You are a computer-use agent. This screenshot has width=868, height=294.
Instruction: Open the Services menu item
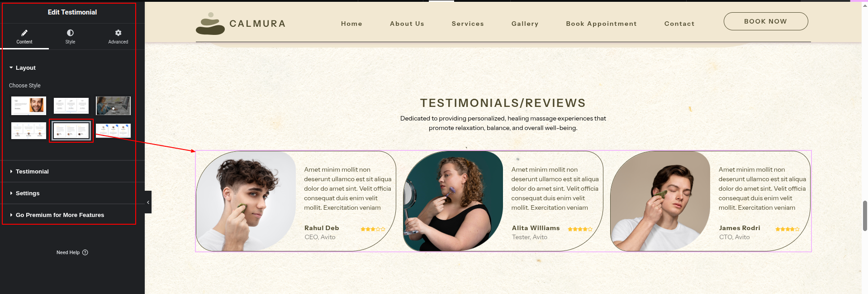(x=468, y=24)
